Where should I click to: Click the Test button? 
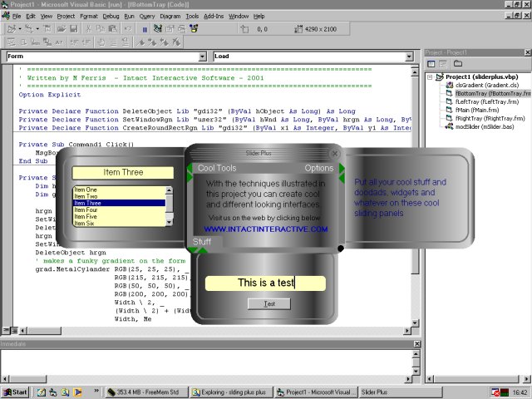coord(269,304)
